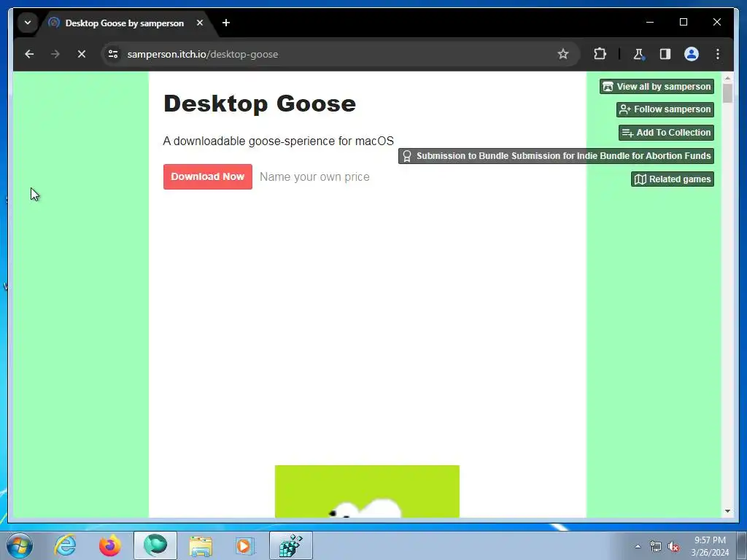The width and height of the screenshot is (747, 560).
Task: Click Related games button
Action: coord(672,179)
